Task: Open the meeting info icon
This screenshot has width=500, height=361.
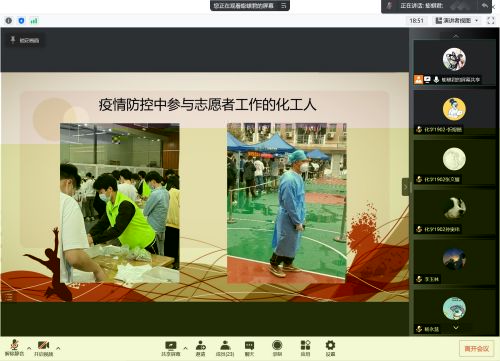Action: click(9, 21)
